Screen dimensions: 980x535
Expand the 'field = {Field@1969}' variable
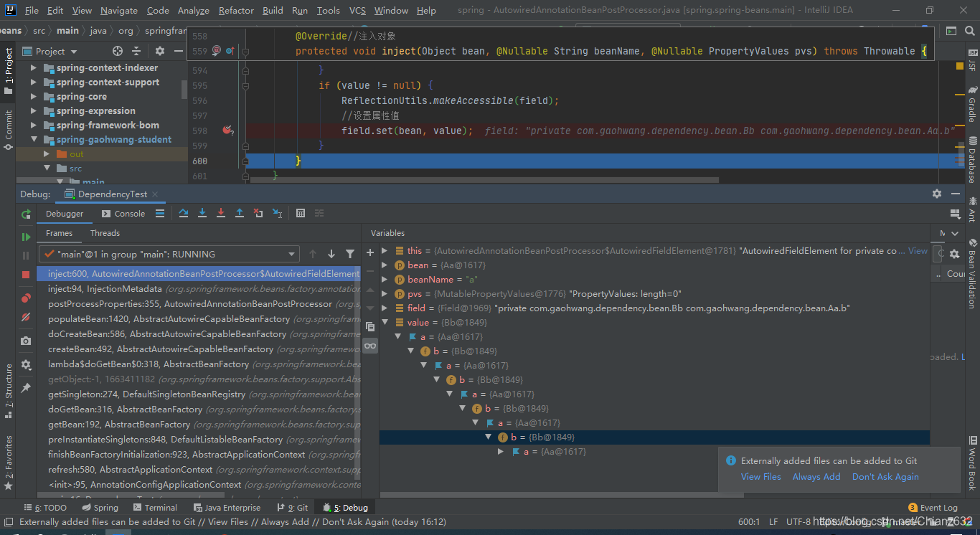385,308
